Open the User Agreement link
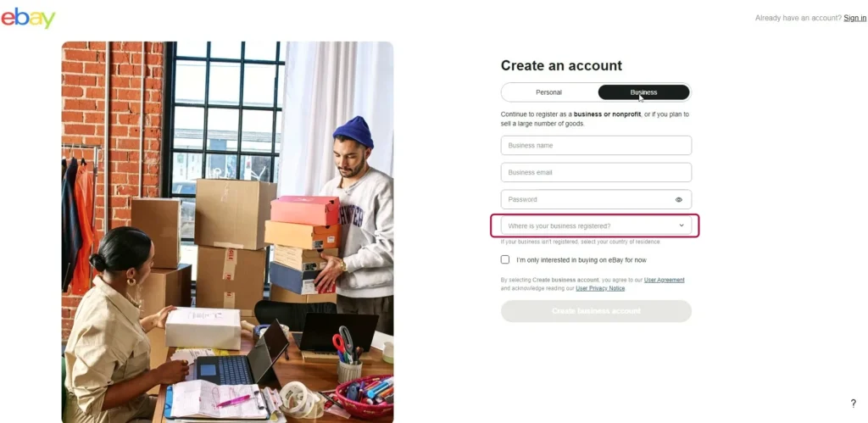Viewport: 868px width, 423px height. click(x=664, y=280)
